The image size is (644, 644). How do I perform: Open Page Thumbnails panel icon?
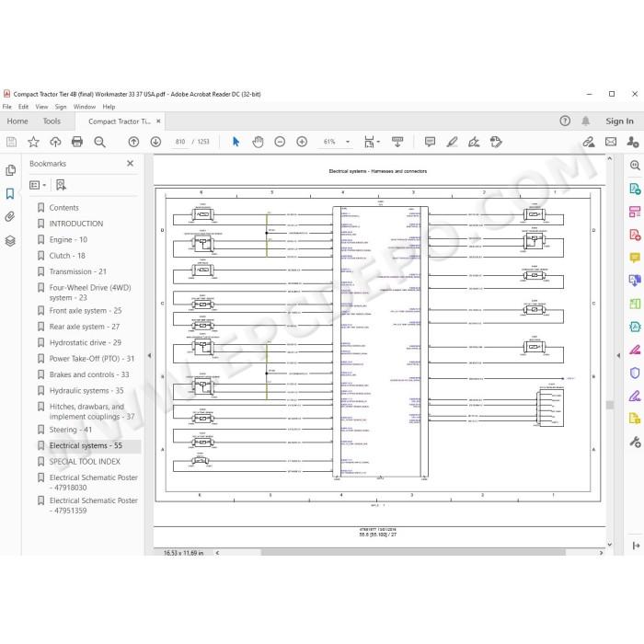(11, 170)
